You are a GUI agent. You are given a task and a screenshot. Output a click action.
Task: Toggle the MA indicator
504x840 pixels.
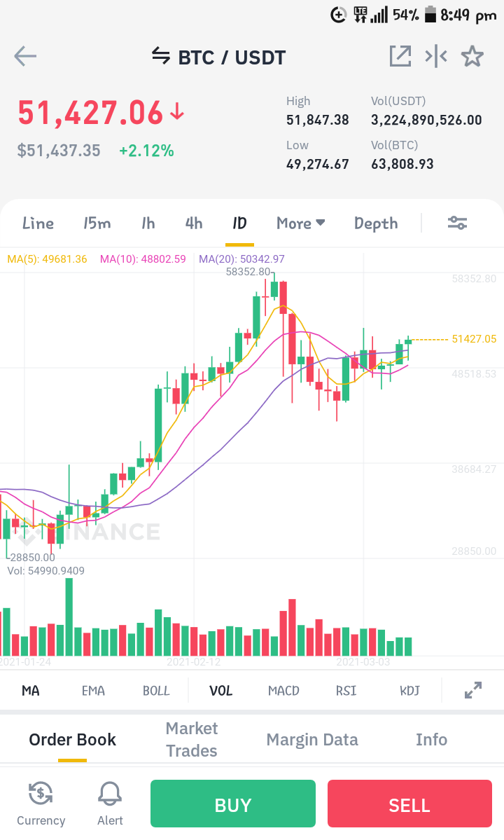coord(31,691)
